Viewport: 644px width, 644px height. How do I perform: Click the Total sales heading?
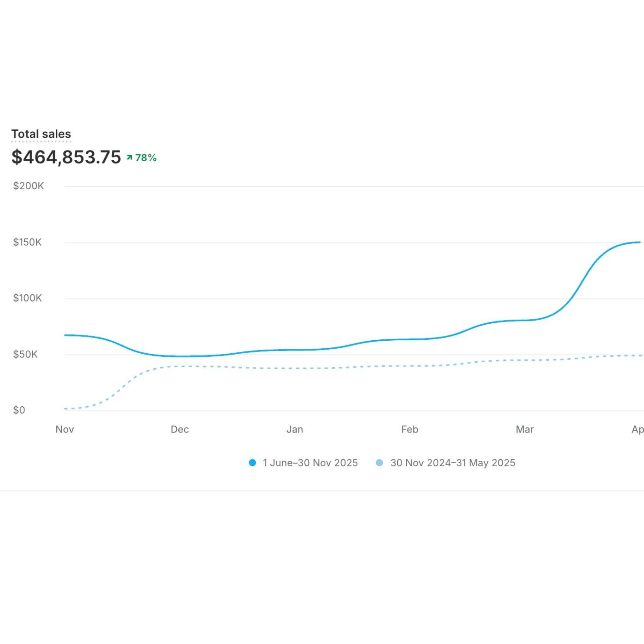[x=41, y=134]
